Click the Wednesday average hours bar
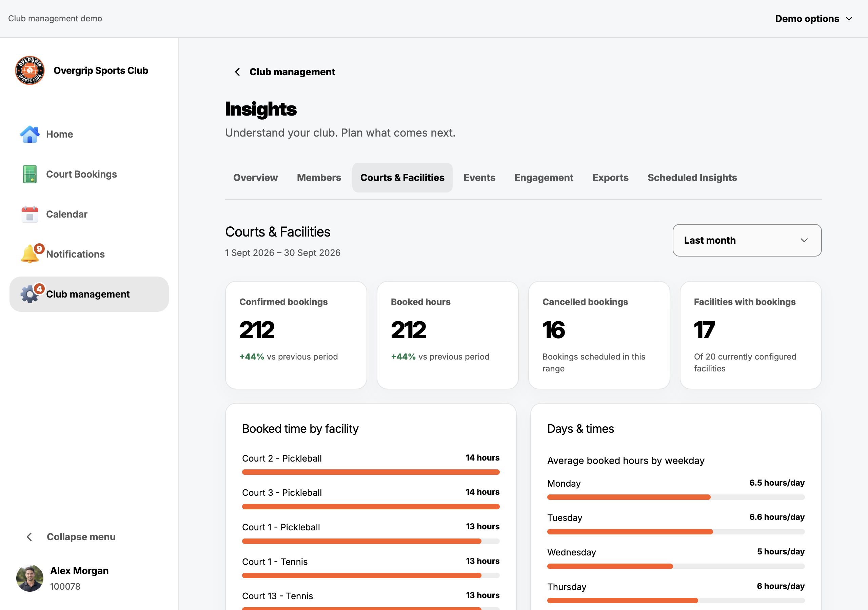Screen dimensions: 868x610 (675, 566)
